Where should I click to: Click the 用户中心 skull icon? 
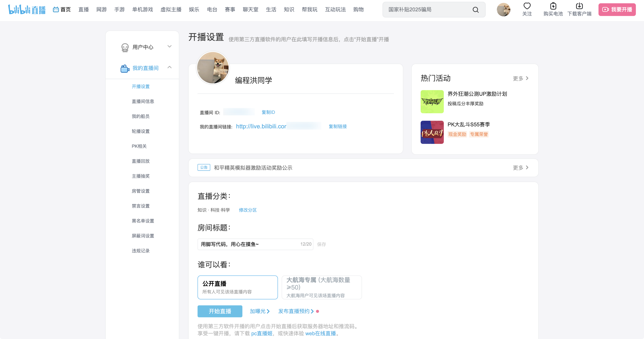tap(125, 47)
